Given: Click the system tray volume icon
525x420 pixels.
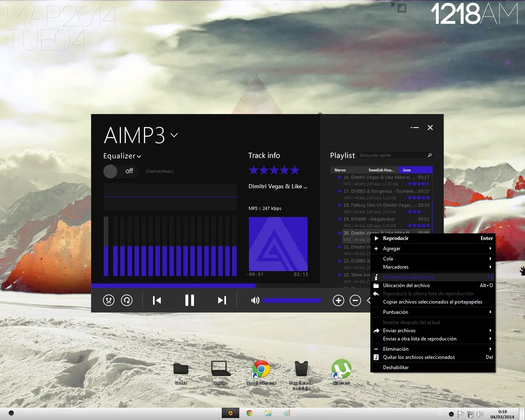Looking at the screenshot, I should tap(479, 414).
